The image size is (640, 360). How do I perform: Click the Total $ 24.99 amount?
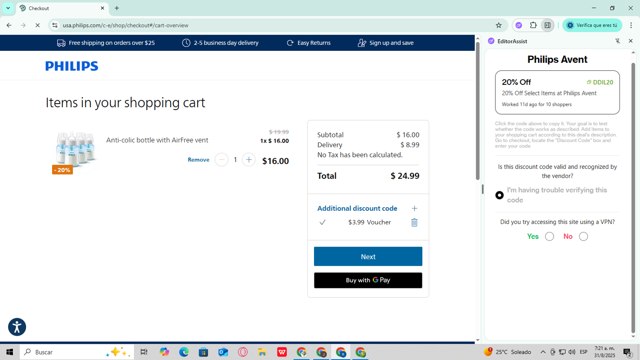coord(404,176)
